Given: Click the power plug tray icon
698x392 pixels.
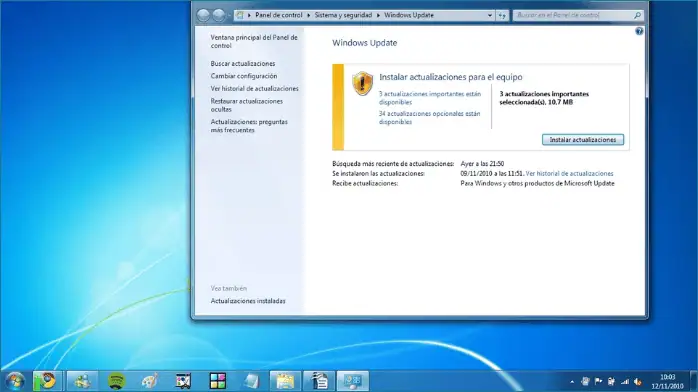Looking at the screenshot, I should [612, 381].
